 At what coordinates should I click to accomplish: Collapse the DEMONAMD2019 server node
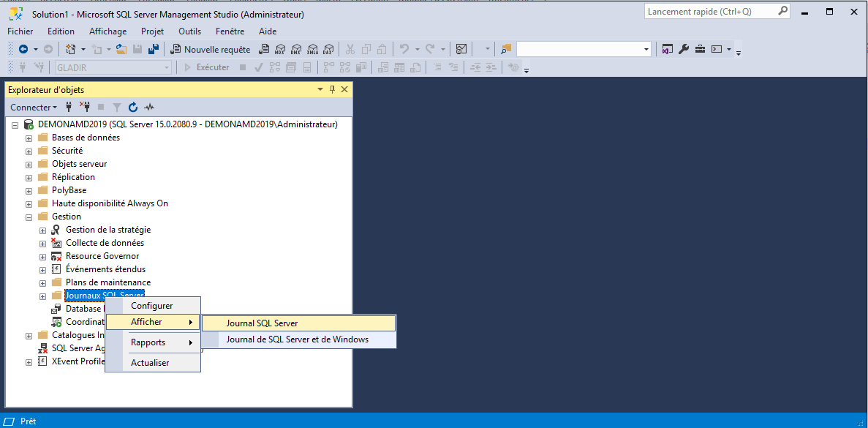click(15, 125)
